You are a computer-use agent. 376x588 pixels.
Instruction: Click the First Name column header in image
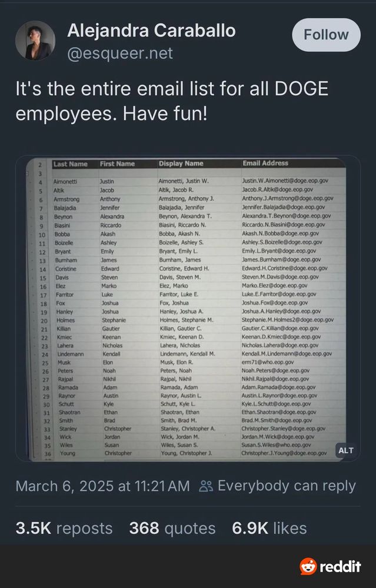(x=117, y=164)
